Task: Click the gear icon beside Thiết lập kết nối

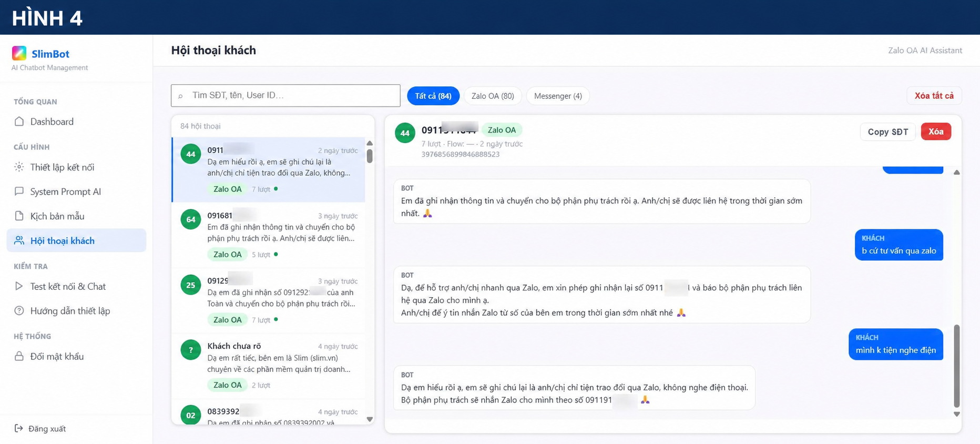Action: (x=19, y=167)
